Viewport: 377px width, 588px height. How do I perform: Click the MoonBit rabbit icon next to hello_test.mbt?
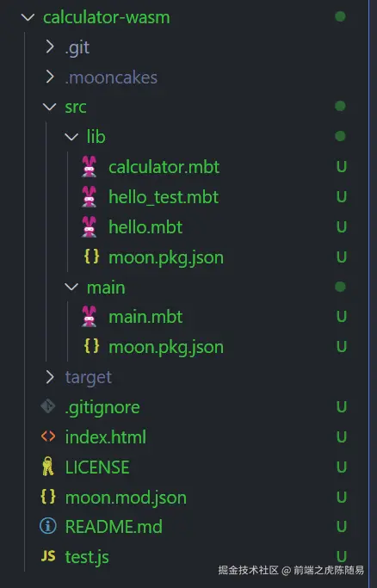[x=90, y=196]
